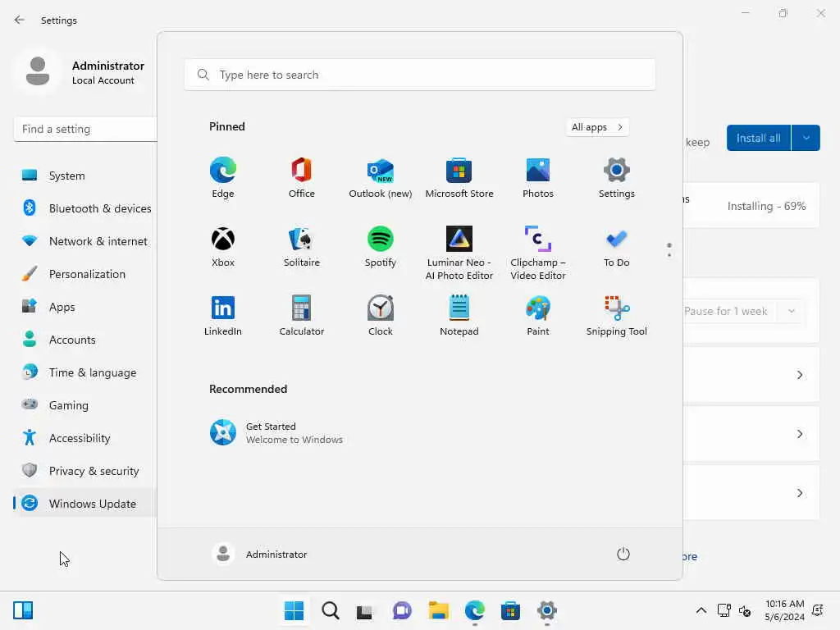Screen dimensions: 840x630
Task: Go back using Settings back arrow
Action: point(20,20)
